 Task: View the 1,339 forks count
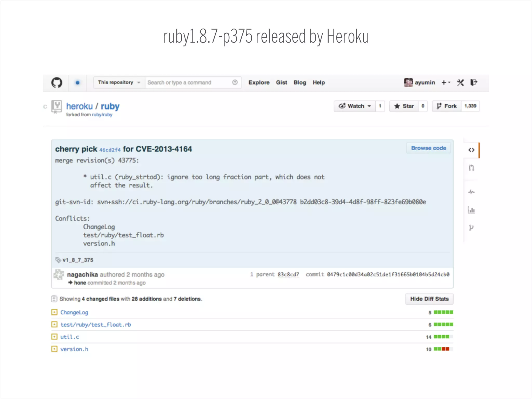tap(470, 106)
